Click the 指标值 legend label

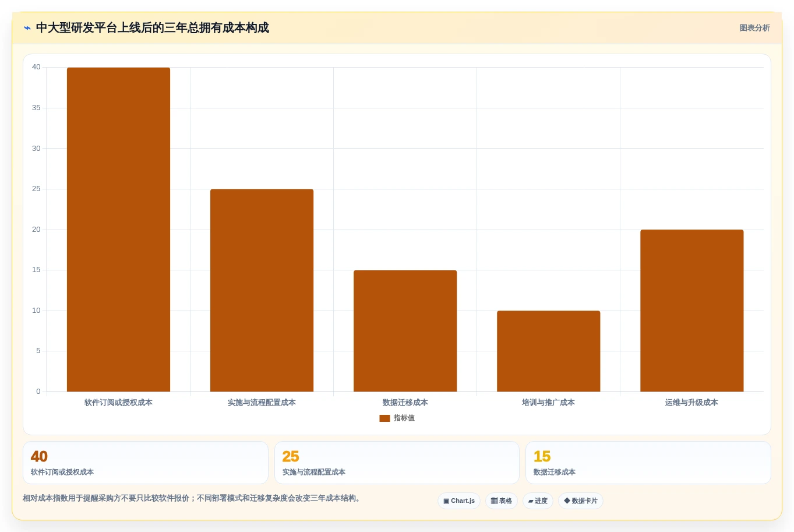tap(404, 418)
